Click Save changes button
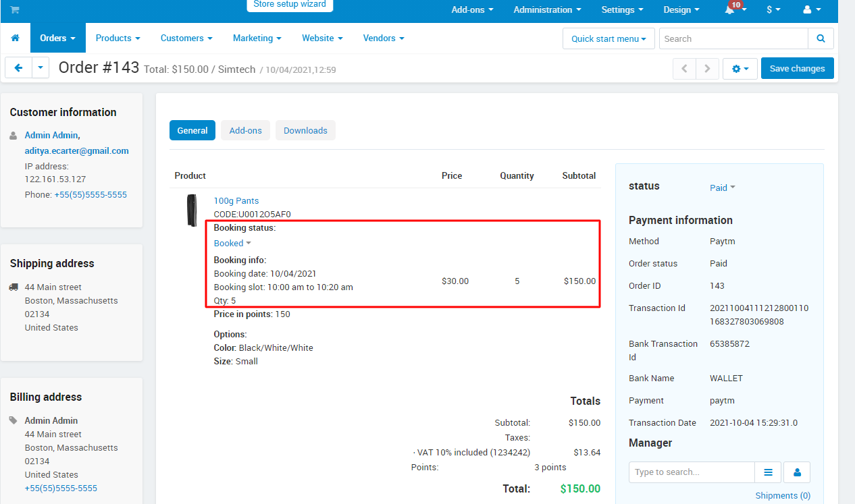 coord(798,69)
